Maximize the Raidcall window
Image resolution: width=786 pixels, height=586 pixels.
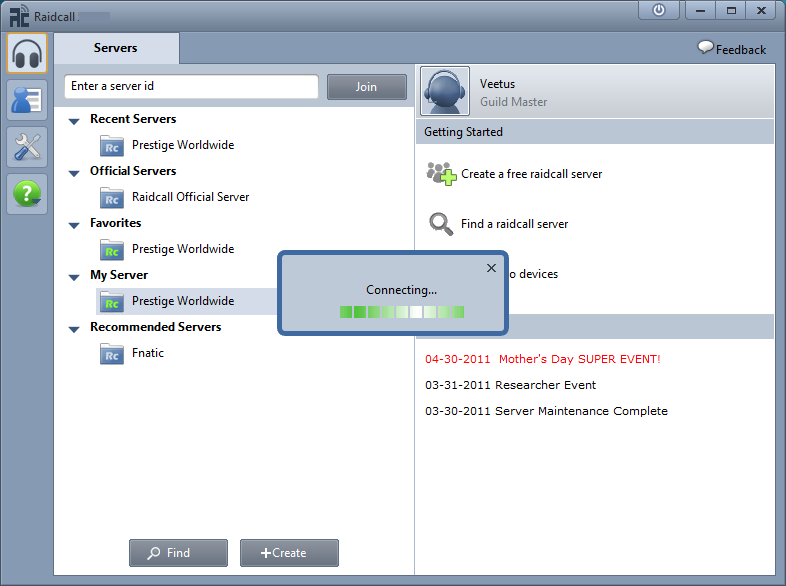[x=731, y=10]
